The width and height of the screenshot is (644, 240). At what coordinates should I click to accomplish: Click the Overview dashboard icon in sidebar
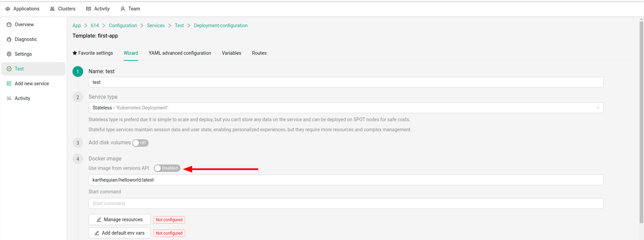tap(9, 25)
